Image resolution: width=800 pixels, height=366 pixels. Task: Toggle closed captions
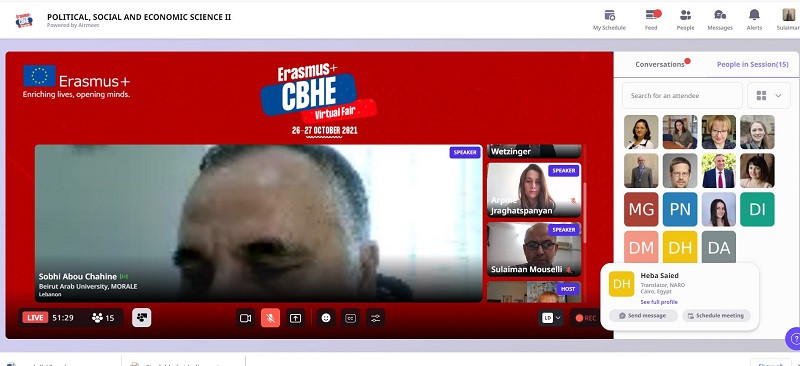(351, 318)
